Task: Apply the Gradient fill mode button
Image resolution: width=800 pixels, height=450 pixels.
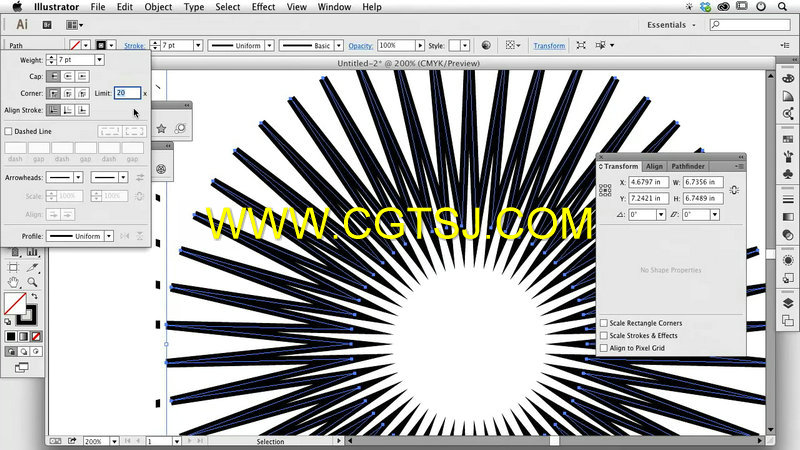Action: [x=23, y=337]
